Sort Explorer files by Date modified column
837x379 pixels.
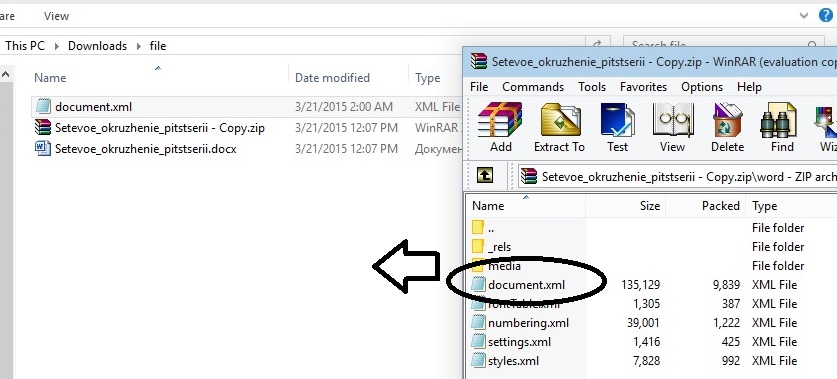click(332, 78)
